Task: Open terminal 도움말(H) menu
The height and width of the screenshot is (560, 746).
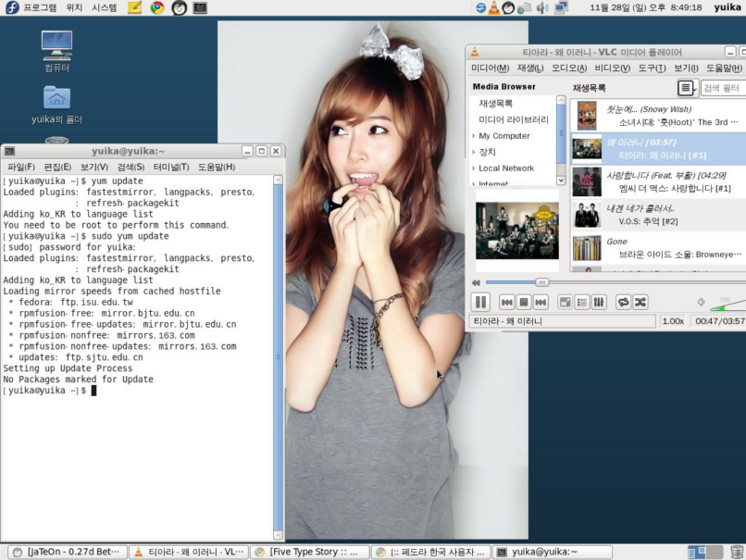Action: (x=217, y=167)
